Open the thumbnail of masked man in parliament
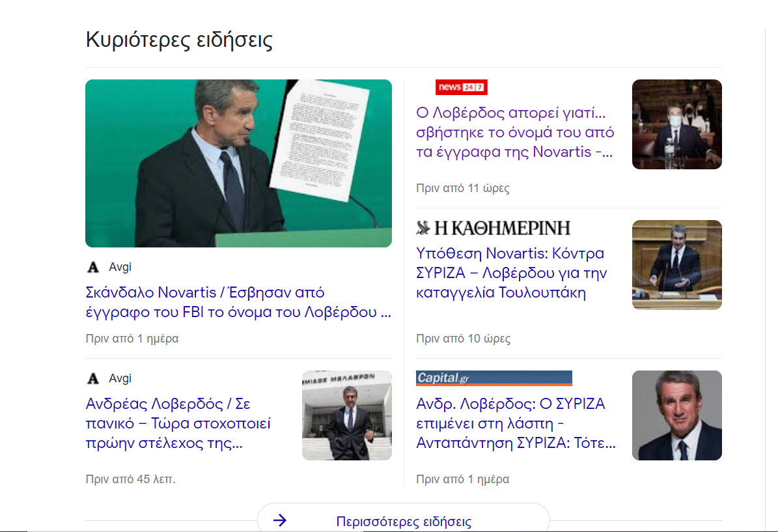 click(x=677, y=124)
